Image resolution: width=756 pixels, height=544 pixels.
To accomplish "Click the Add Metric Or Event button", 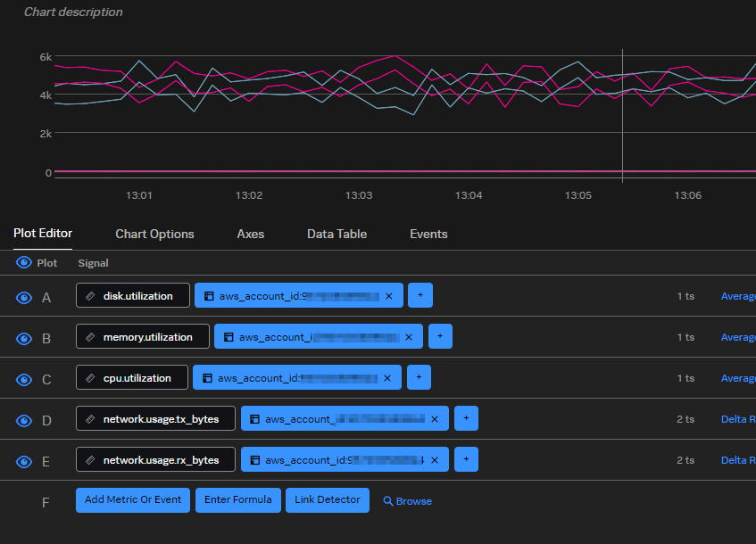I will (132, 500).
